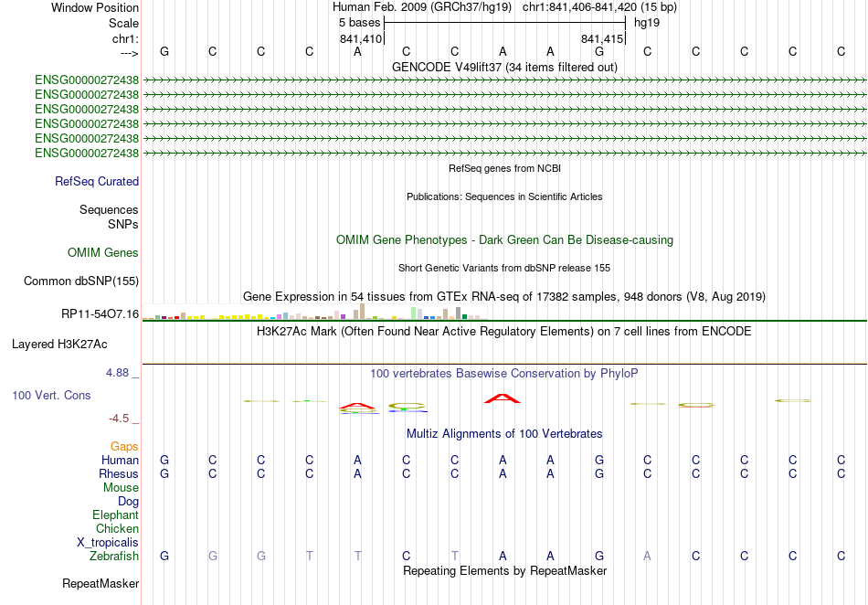868x605 pixels.
Task: Click the topmost ENSG00000272438 transcript label
Action: pos(87,80)
